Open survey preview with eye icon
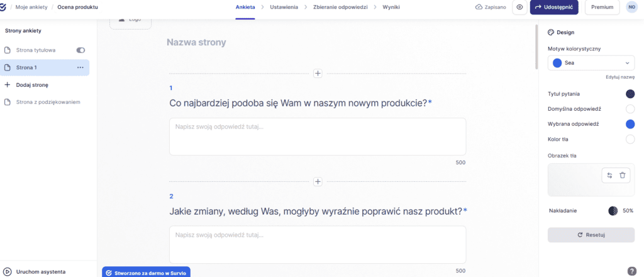The width and height of the screenshot is (644, 277). (519, 7)
